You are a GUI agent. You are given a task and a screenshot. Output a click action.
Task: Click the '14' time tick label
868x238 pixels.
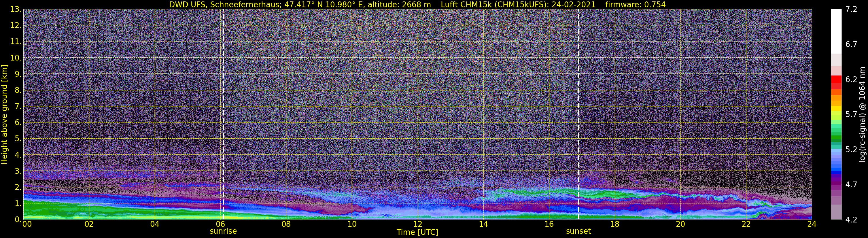483,224
